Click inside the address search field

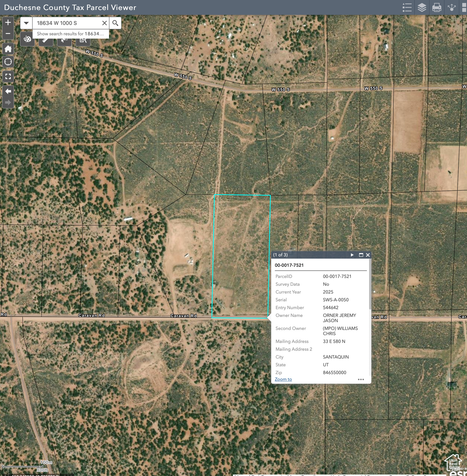point(67,23)
